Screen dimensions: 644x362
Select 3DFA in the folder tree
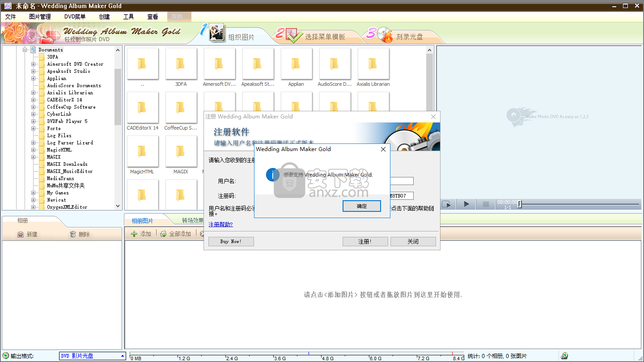click(52, 57)
